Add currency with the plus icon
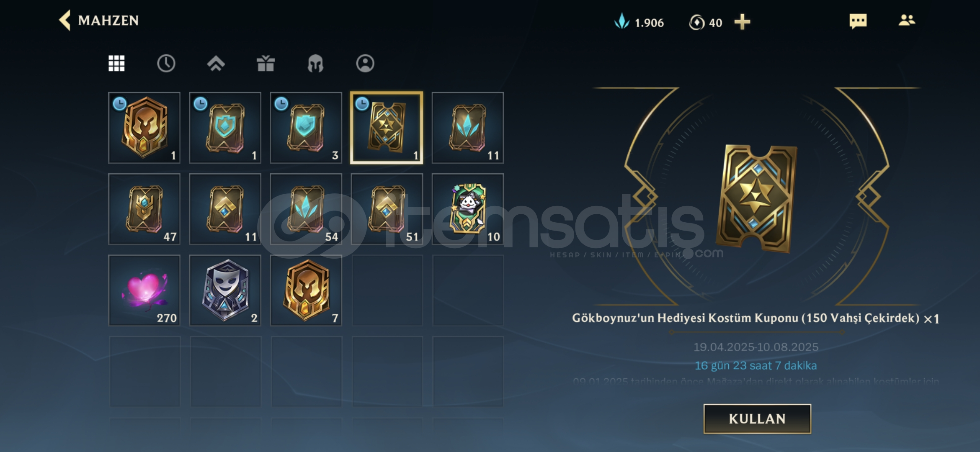Image resolution: width=980 pixels, height=452 pixels. pyautogui.click(x=742, y=22)
